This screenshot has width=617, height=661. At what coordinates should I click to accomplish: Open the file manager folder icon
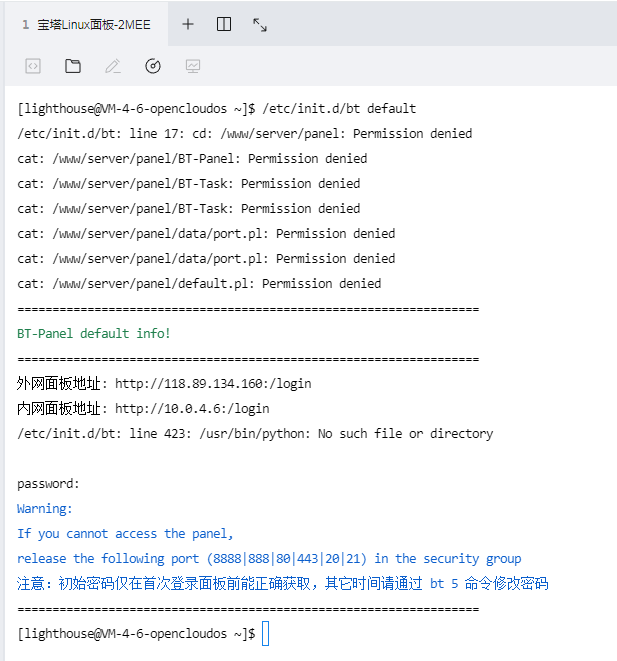73,66
